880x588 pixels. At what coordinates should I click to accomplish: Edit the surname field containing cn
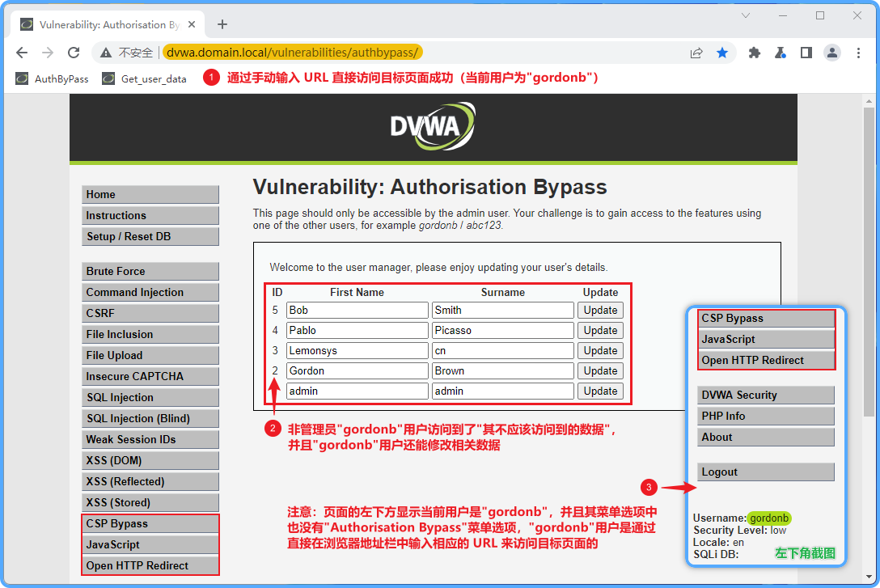click(x=503, y=351)
